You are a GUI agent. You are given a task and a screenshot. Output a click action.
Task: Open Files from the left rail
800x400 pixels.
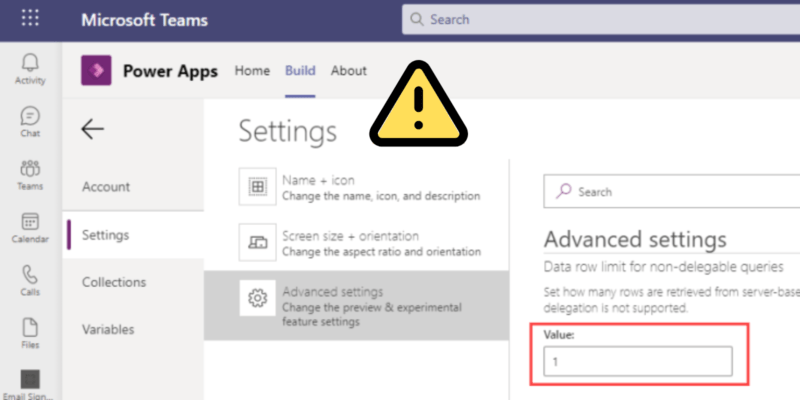[x=30, y=332]
